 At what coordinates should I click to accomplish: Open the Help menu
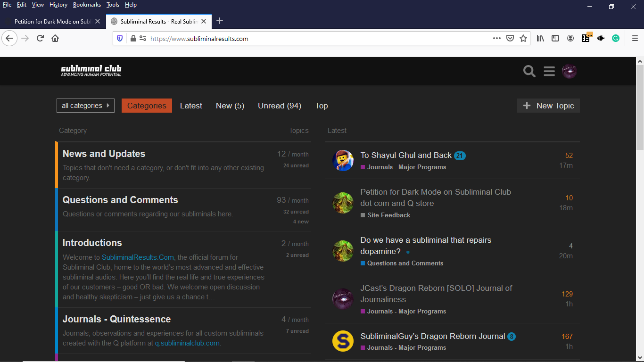[x=131, y=5]
